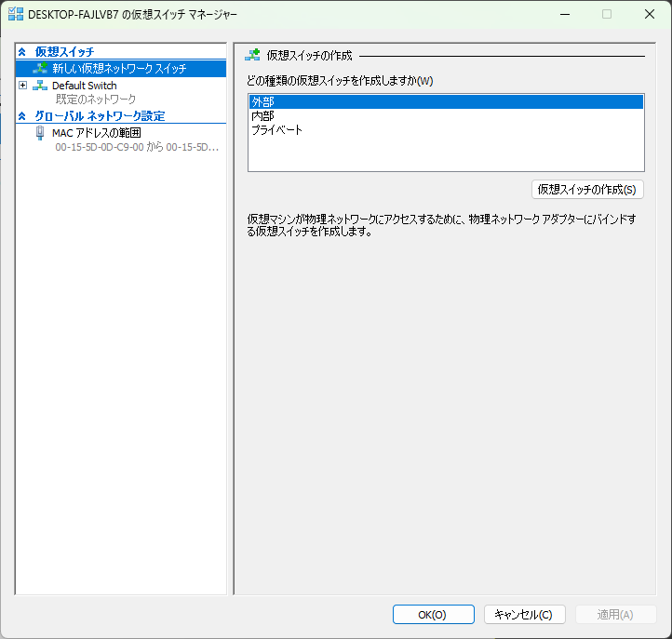Collapse the グローバル ネットワーク設定 section chevron
The image size is (672, 639).
pyautogui.click(x=22, y=116)
